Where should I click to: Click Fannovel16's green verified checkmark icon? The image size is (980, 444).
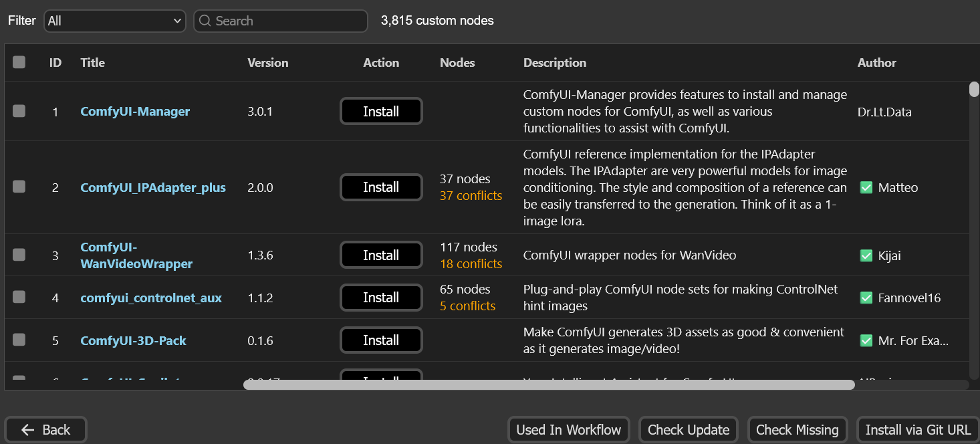[x=866, y=298]
